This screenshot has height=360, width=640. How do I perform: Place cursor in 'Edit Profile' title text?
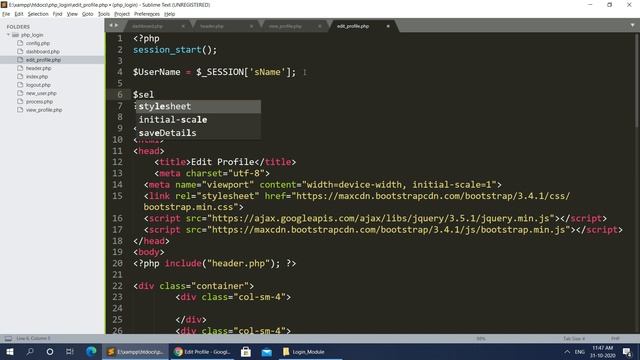click(x=222, y=162)
